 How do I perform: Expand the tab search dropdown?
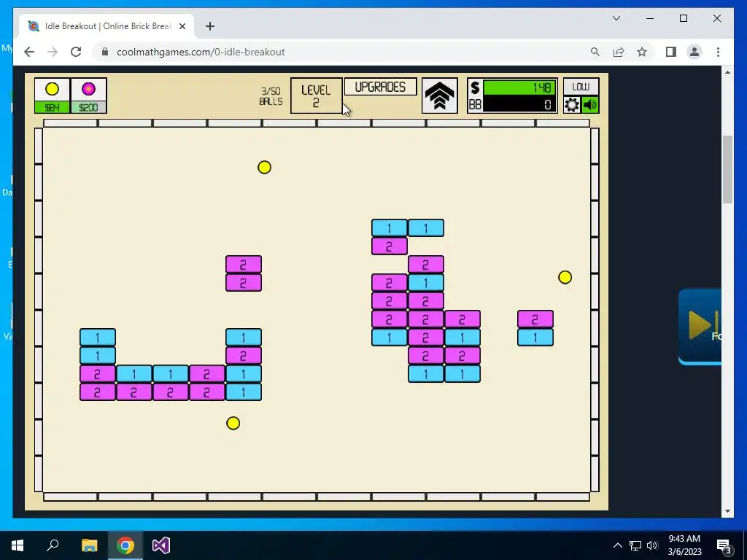coord(616,18)
